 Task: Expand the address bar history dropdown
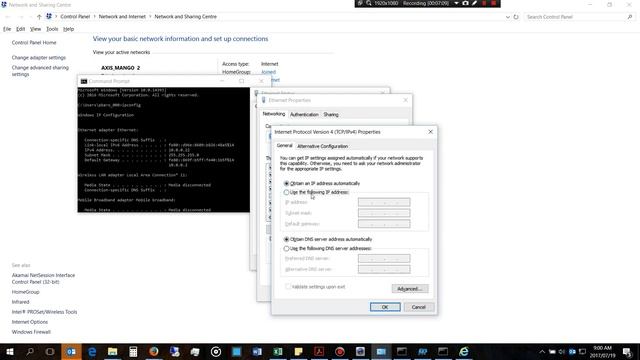pos(507,17)
